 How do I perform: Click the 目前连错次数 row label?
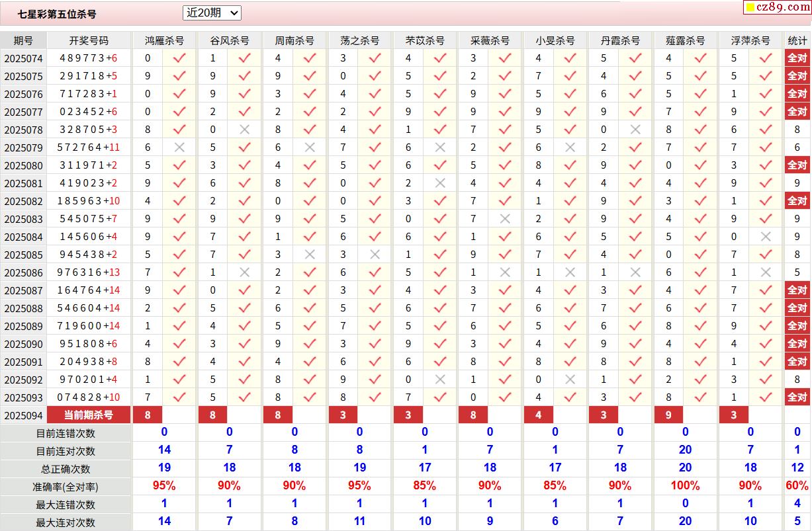click(x=66, y=433)
